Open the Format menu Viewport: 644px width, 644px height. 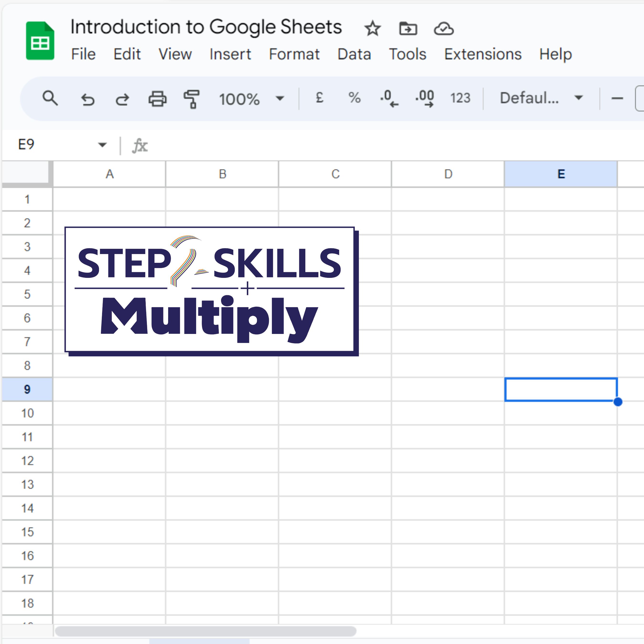pos(294,54)
